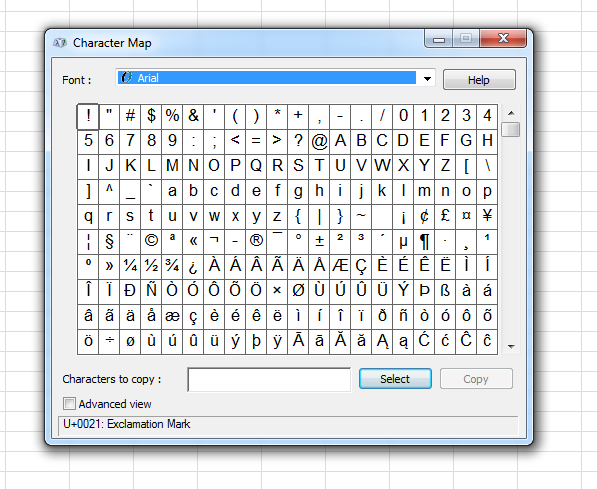Select the right guillemet » character
Image resolution: width=597 pixels, height=489 pixels.
click(109, 266)
